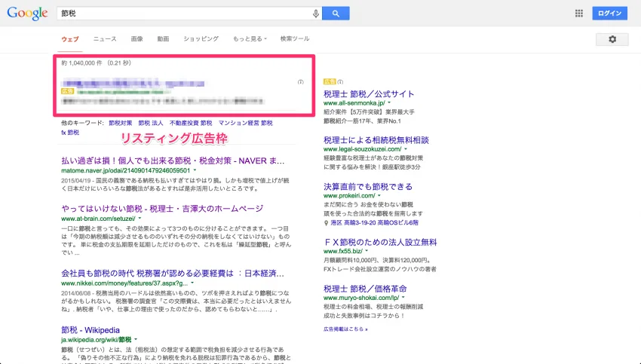Open ad 税理士 節税／公式サイト
Screen dimensions: 641x364
point(369,94)
